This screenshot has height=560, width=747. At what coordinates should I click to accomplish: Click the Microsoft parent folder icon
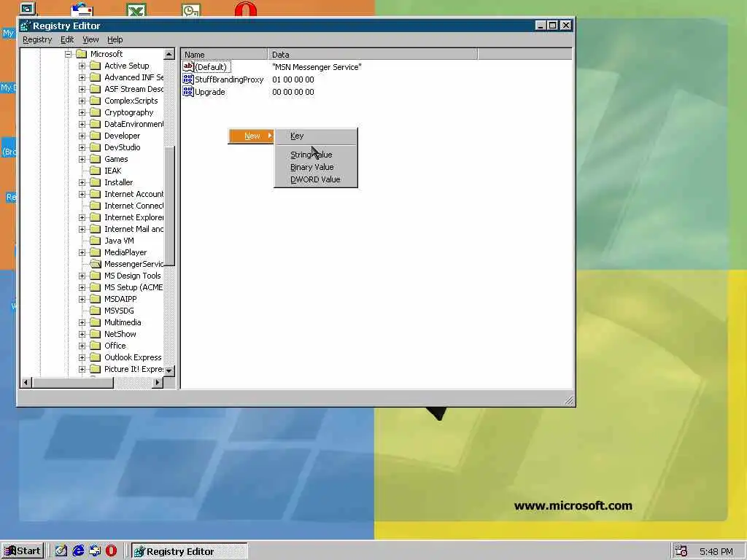pos(82,54)
